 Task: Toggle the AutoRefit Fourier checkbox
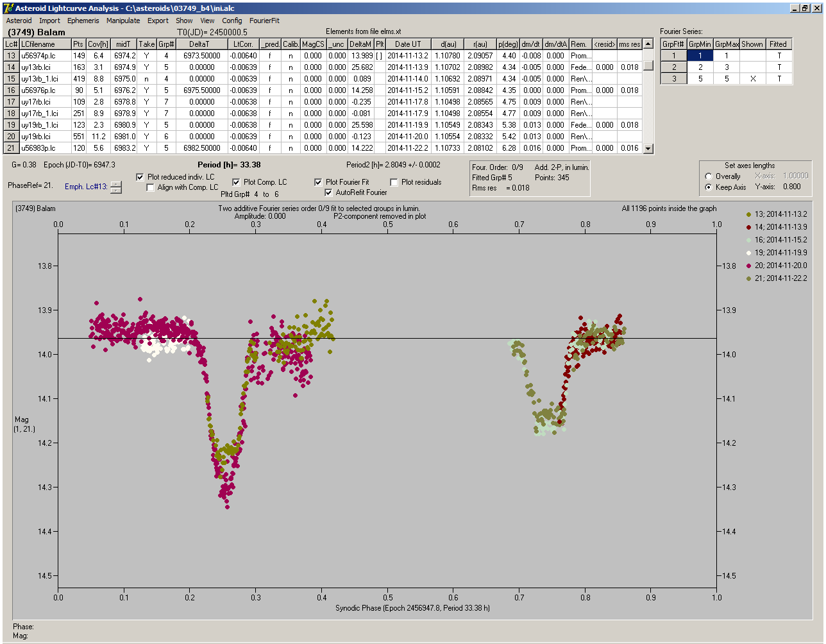[x=329, y=192]
